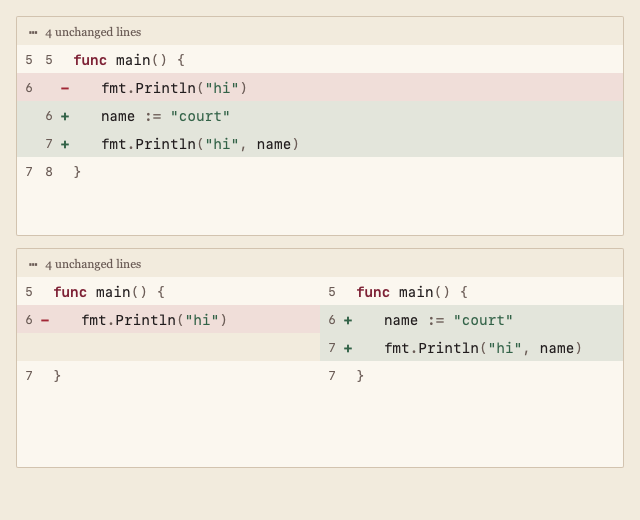This screenshot has width=640, height=520.
Task: Select added fmt.Println("hi", name) line in unified diff
Action: tap(320, 144)
